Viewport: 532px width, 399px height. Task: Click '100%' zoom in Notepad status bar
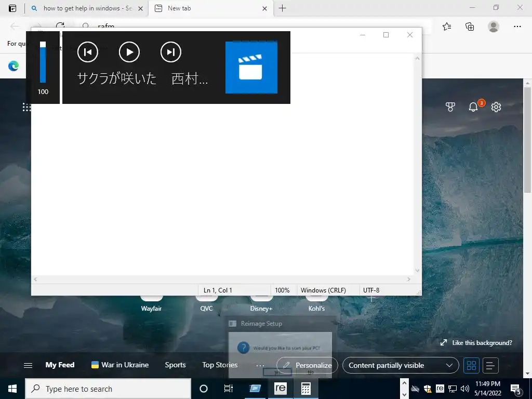tap(282, 290)
